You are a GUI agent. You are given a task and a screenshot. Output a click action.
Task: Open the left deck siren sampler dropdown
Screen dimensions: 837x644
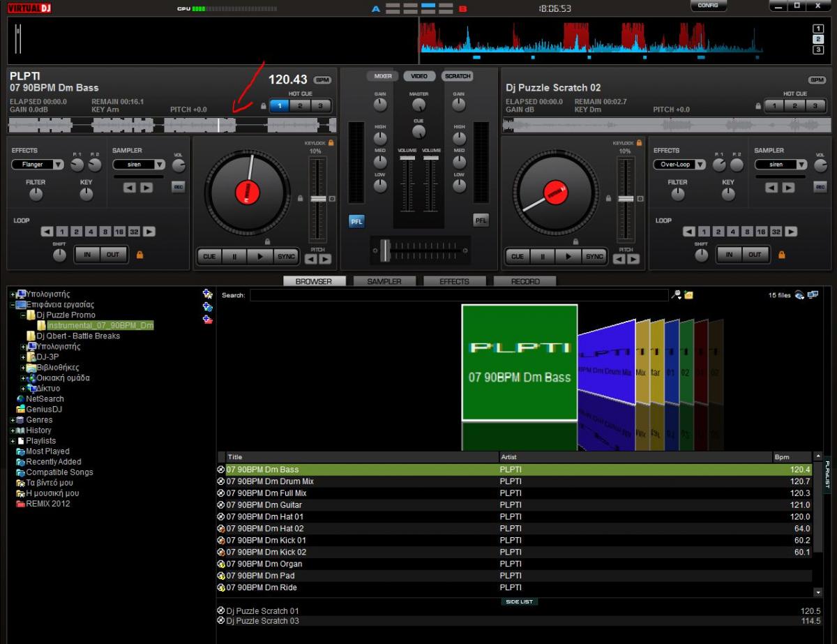(x=160, y=165)
